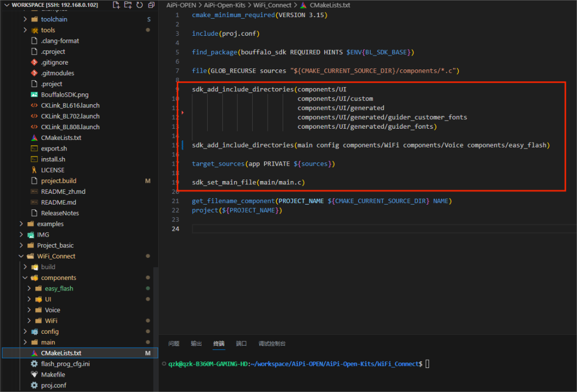Screen dimensions: 577x392
Task: Expand the toolchain folder
Action: tap(54, 19)
